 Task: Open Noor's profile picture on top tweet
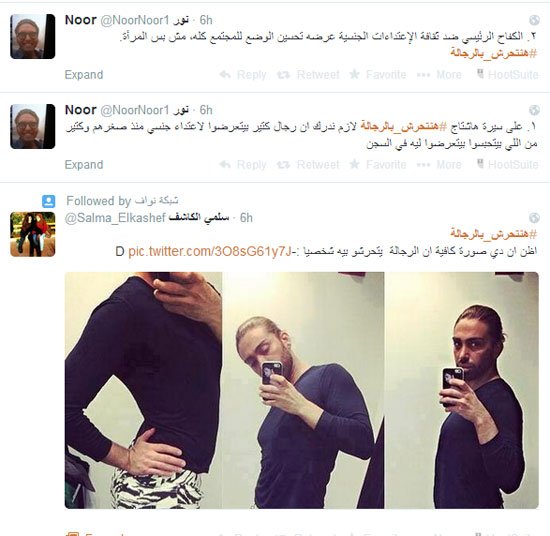(x=33, y=36)
